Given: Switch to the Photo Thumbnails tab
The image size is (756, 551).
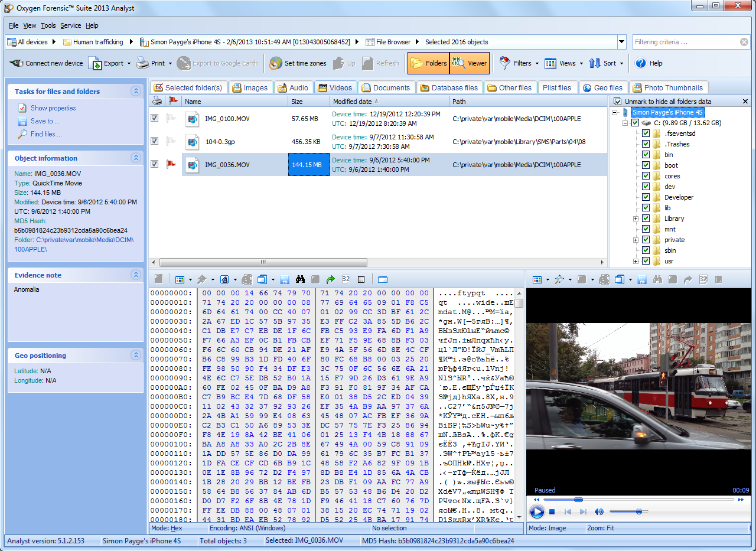Looking at the screenshot, I should (669, 87).
